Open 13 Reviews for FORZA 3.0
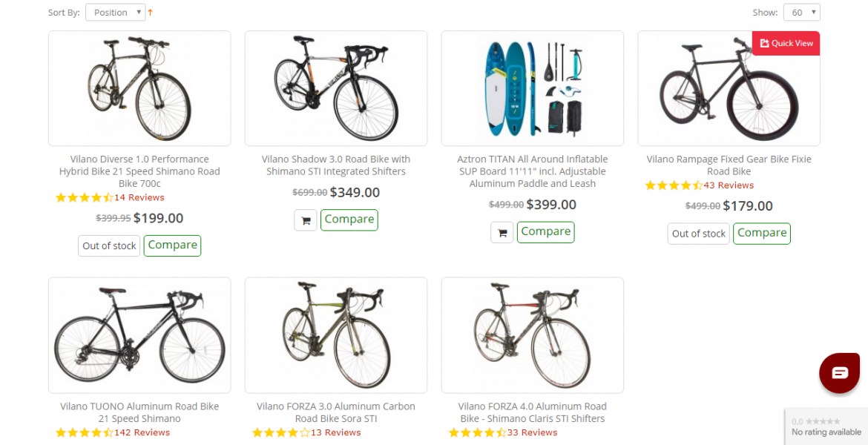The height and width of the screenshot is (445, 868). pos(335,432)
